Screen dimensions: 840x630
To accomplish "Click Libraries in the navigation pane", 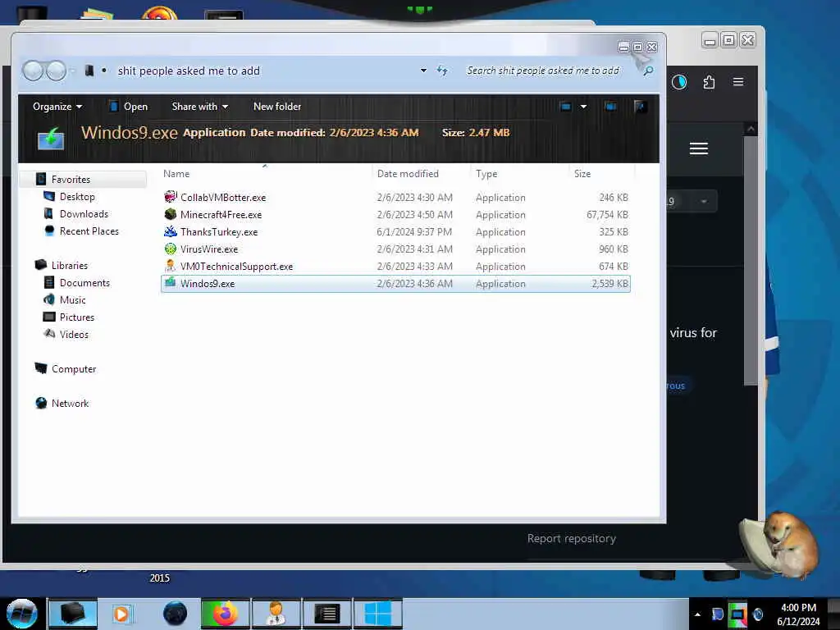I will coord(70,265).
